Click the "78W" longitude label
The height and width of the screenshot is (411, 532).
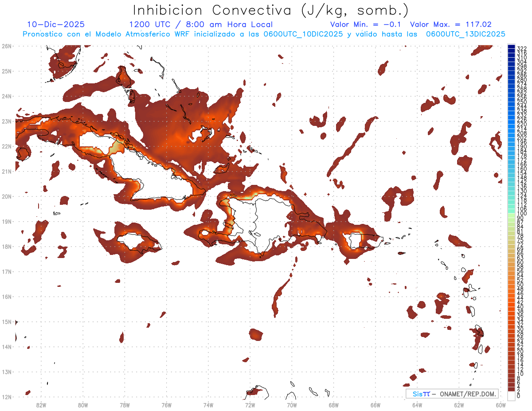pyautogui.click(x=125, y=405)
